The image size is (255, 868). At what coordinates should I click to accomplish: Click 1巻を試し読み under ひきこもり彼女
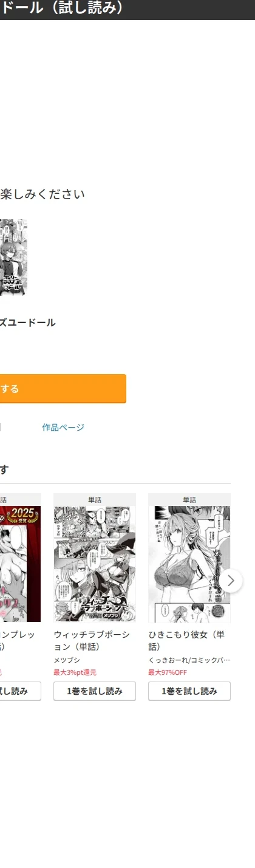point(189,691)
